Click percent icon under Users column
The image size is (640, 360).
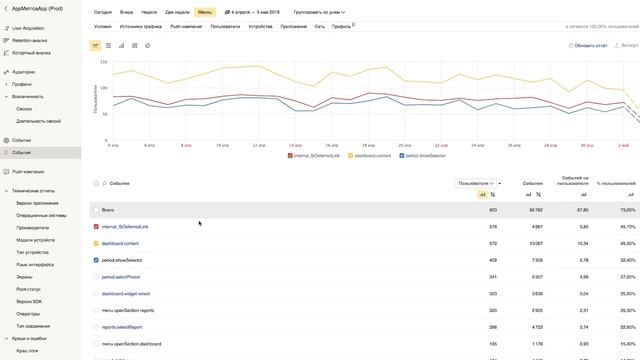493,195
